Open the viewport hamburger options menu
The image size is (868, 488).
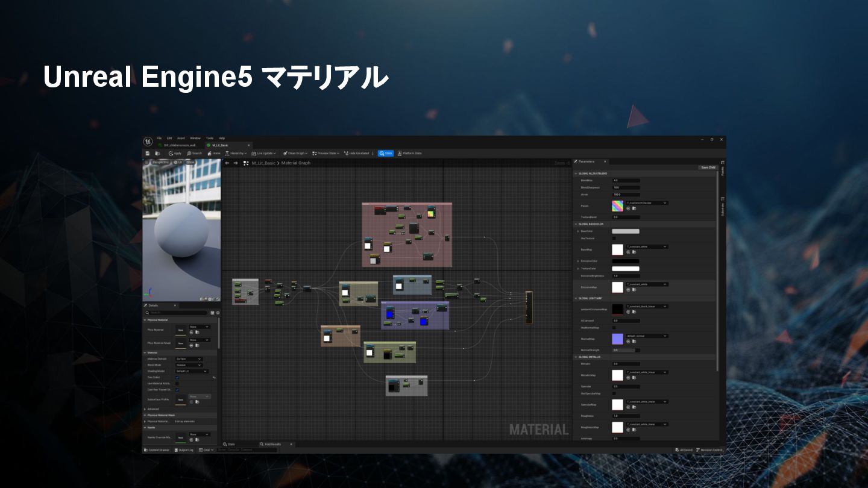tap(146, 162)
